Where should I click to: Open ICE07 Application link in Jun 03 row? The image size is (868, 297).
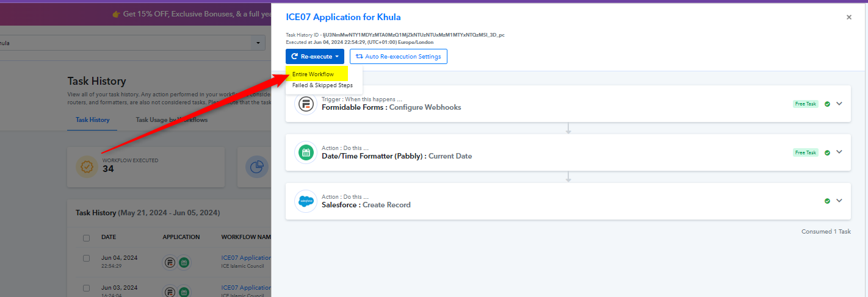[x=246, y=287]
